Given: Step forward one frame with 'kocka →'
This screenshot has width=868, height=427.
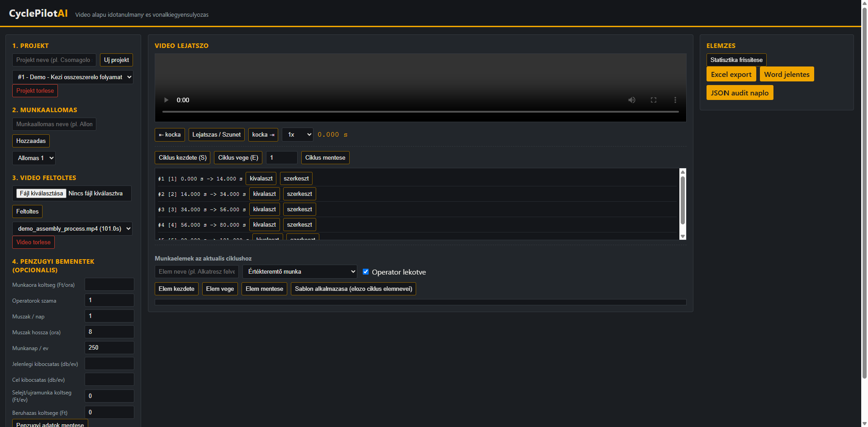Looking at the screenshot, I should click(x=263, y=135).
